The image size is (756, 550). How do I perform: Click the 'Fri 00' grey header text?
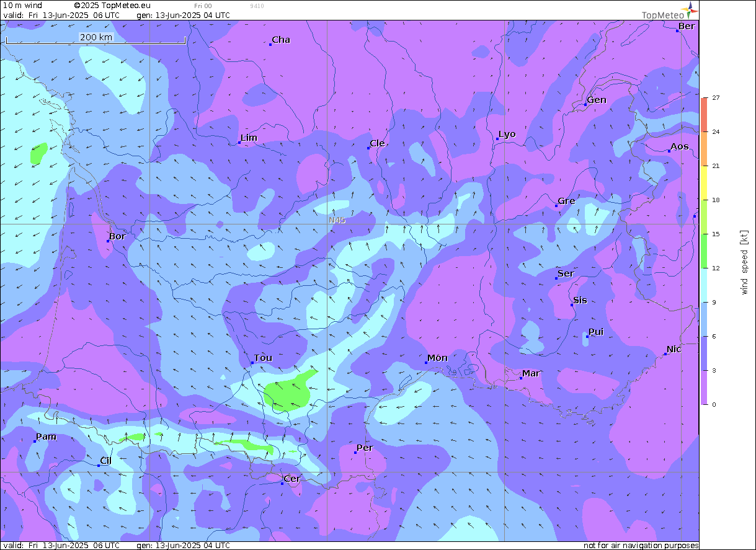pyautogui.click(x=203, y=6)
